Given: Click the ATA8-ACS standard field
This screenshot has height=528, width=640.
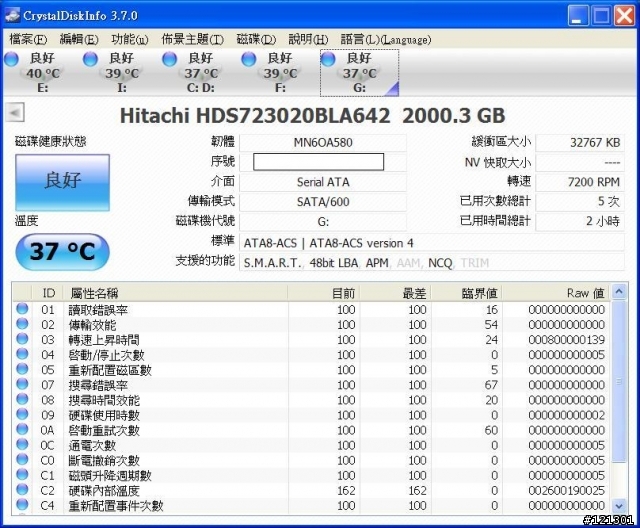Looking at the screenshot, I should (432, 243).
